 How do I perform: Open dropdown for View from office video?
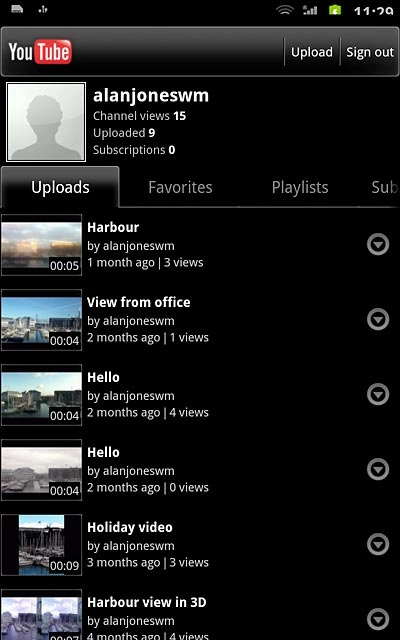[378, 319]
